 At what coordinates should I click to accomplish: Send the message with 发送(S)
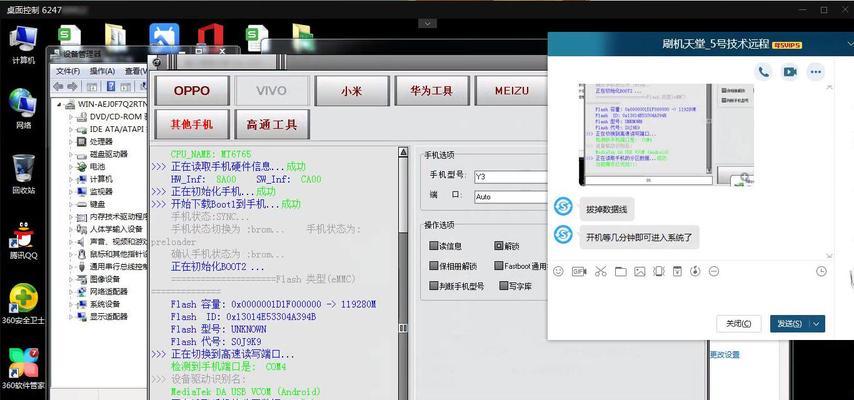tap(790, 324)
